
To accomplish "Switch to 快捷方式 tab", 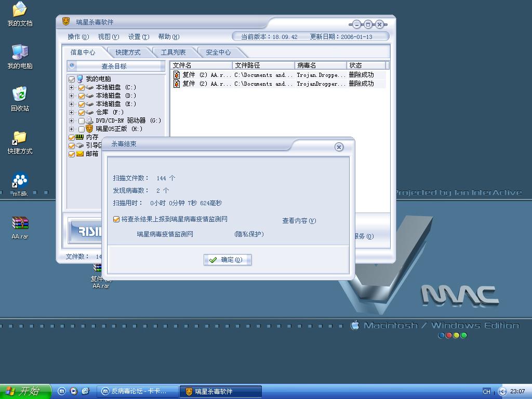I will [128, 52].
